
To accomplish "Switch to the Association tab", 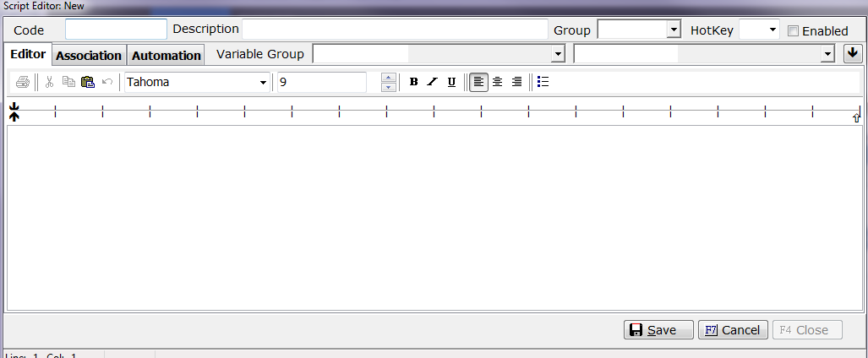I will (x=89, y=56).
